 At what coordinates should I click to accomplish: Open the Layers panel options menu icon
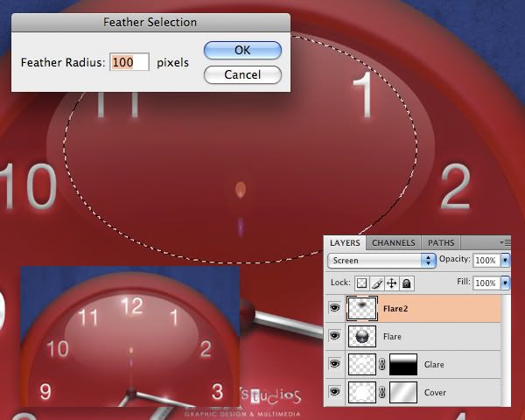pyautogui.click(x=505, y=242)
